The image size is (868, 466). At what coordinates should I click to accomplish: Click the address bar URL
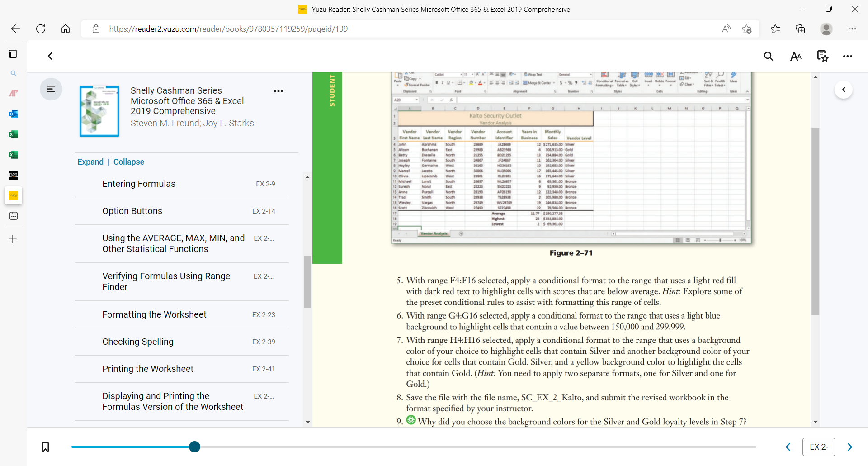pyautogui.click(x=228, y=29)
